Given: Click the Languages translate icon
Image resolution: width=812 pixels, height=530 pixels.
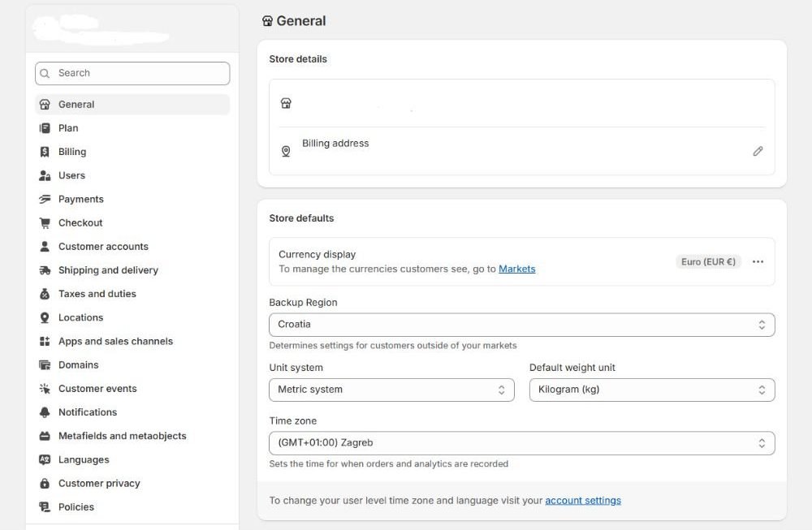Looking at the screenshot, I should tap(45, 459).
